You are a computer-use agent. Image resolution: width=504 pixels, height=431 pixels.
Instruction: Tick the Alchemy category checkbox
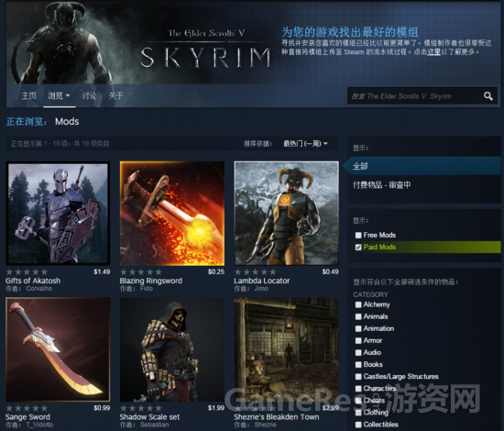tap(358, 304)
